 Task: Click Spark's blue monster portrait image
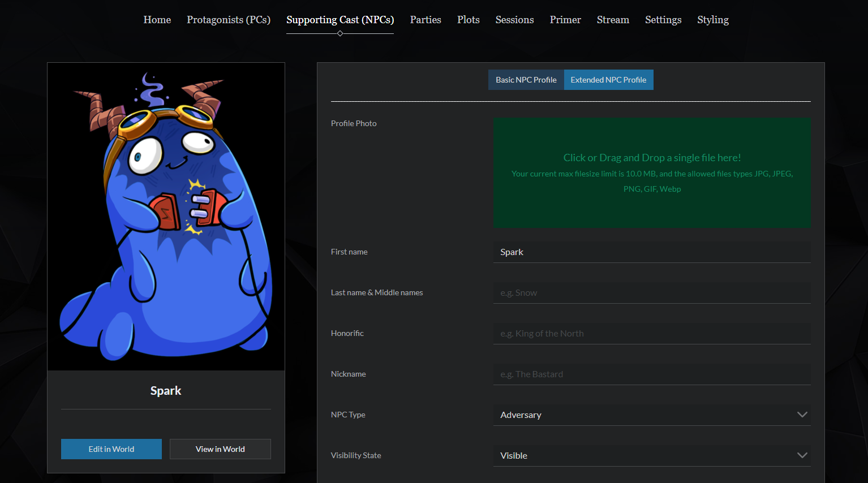166,217
